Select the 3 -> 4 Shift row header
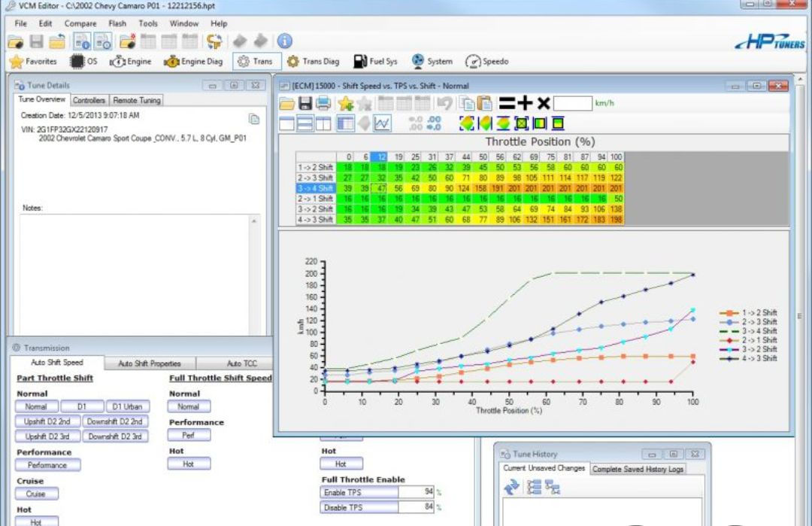The width and height of the screenshot is (812, 526). [x=315, y=187]
